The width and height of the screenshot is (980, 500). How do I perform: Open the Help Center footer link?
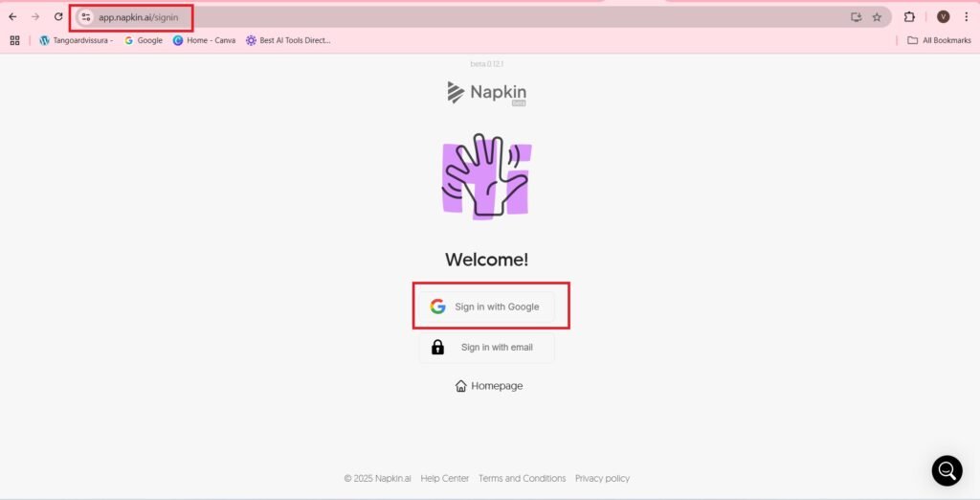444,478
